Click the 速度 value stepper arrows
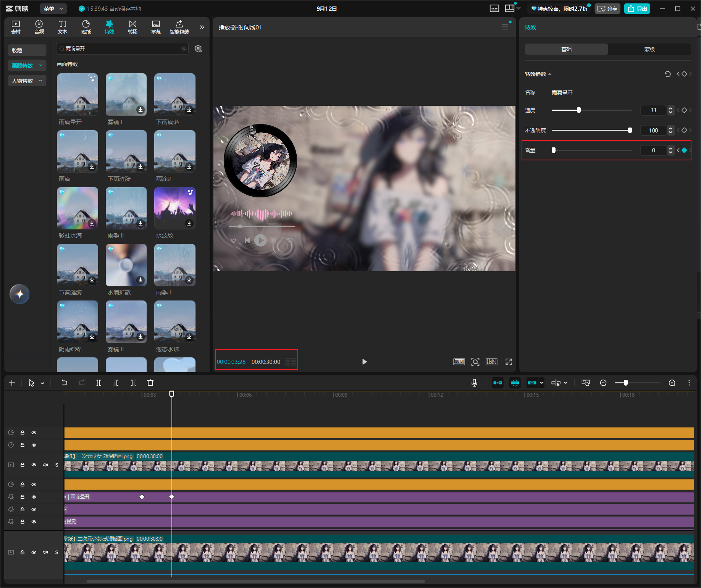 pos(670,110)
